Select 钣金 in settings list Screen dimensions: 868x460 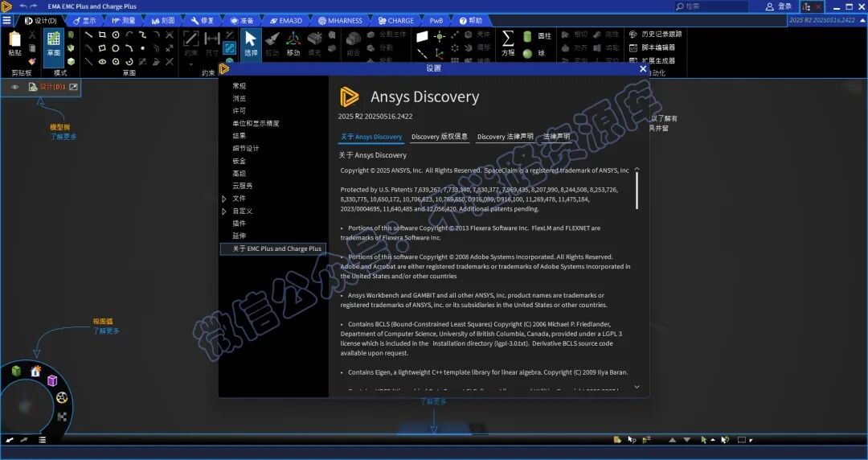tap(240, 162)
